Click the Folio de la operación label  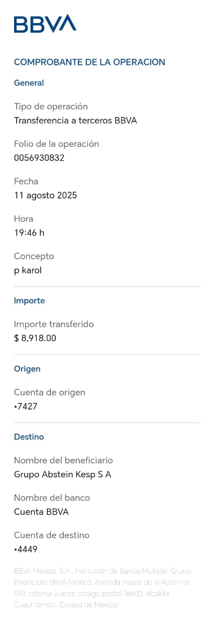point(56,144)
